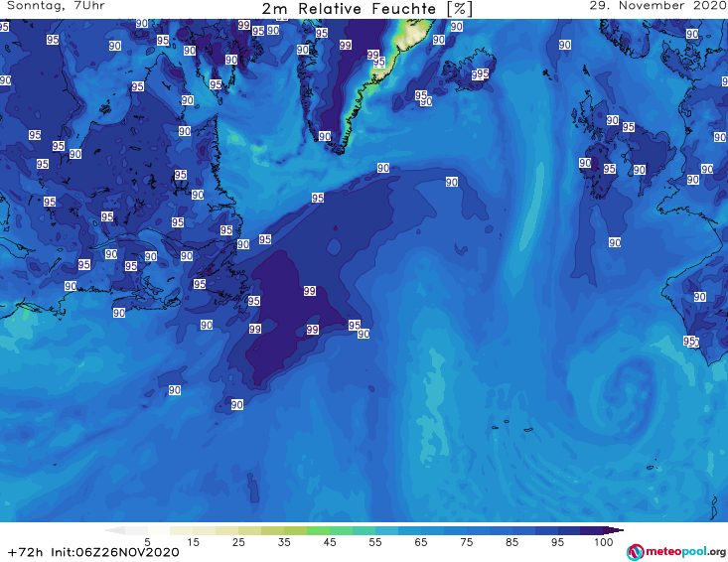Click the '75' tick label on the color scale
Screen dimensions: 728x562
click(x=466, y=541)
